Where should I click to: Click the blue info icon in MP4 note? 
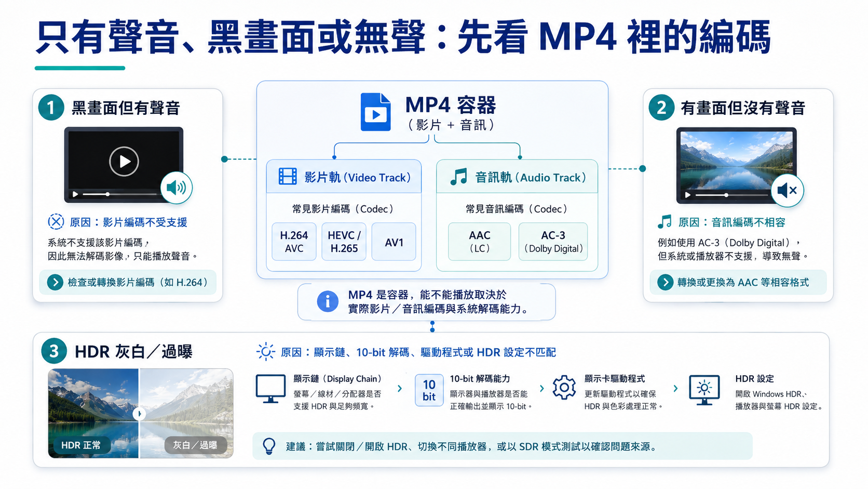tap(328, 301)
